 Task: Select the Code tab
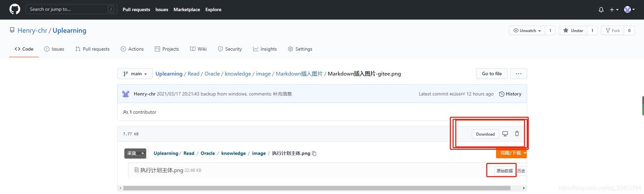point(24,49)
